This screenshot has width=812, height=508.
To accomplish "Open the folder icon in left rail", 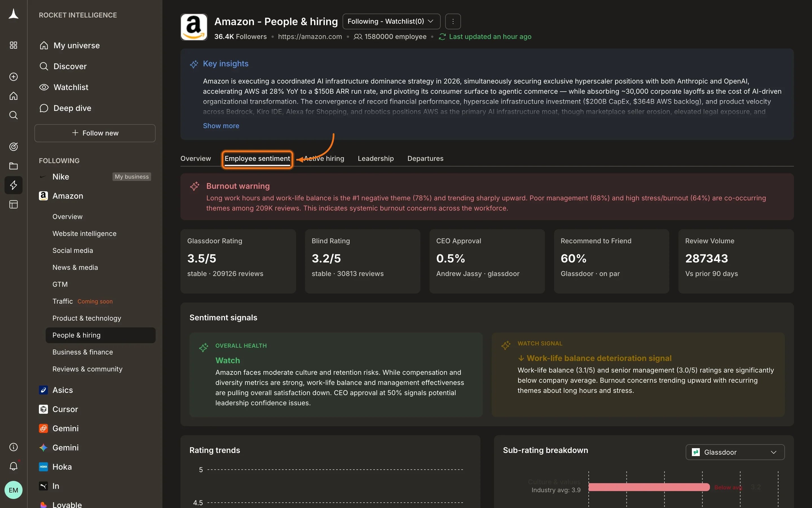I will click(14, 166).
